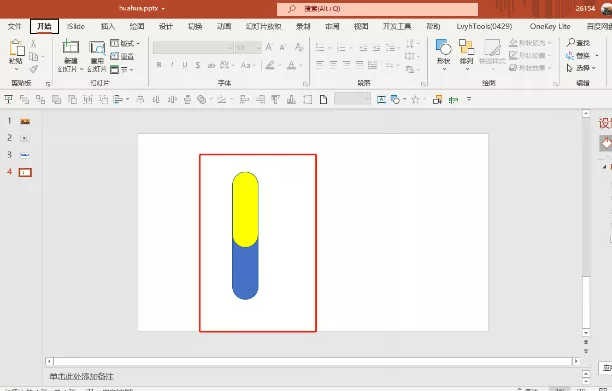Click the Font Color (A) button

click(x=291, y=65)
